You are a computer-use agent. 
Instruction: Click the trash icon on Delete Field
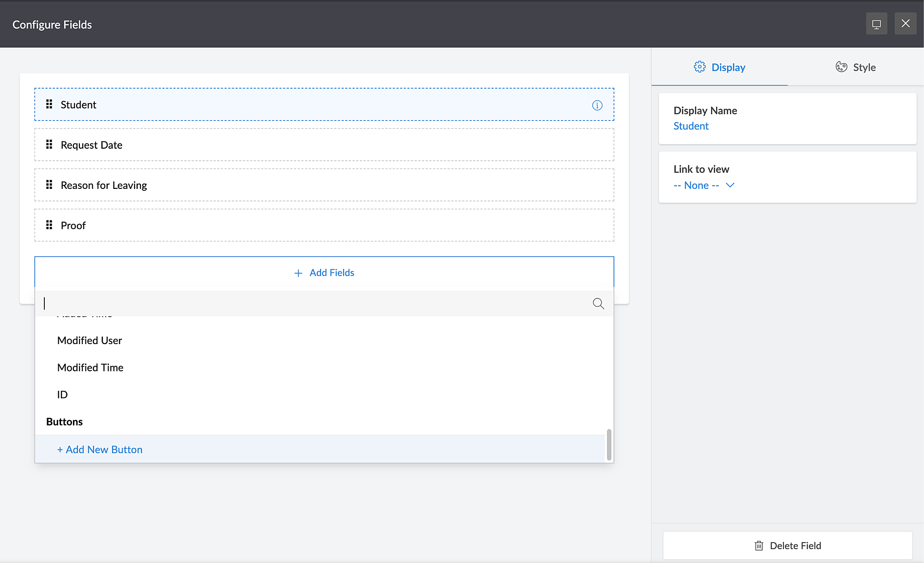(759, 545)
